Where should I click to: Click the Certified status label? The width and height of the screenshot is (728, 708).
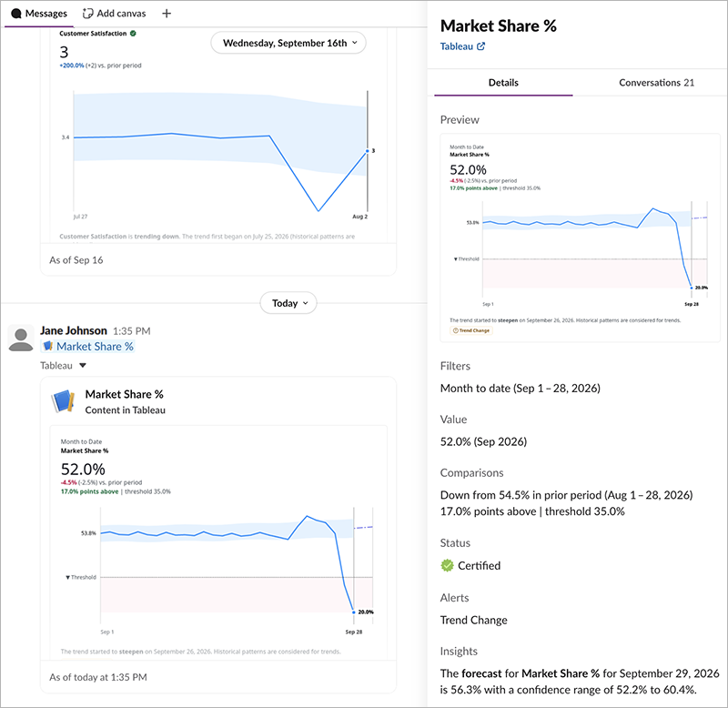click(x=480, y=565)
